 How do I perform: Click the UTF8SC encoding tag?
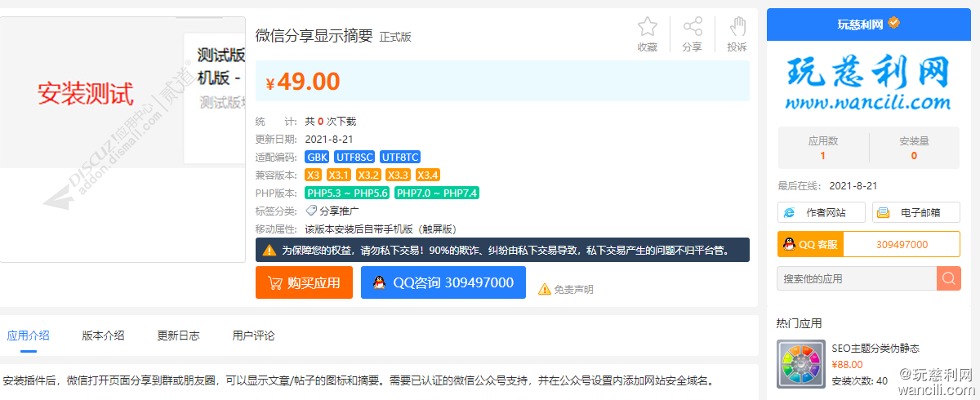354,157
